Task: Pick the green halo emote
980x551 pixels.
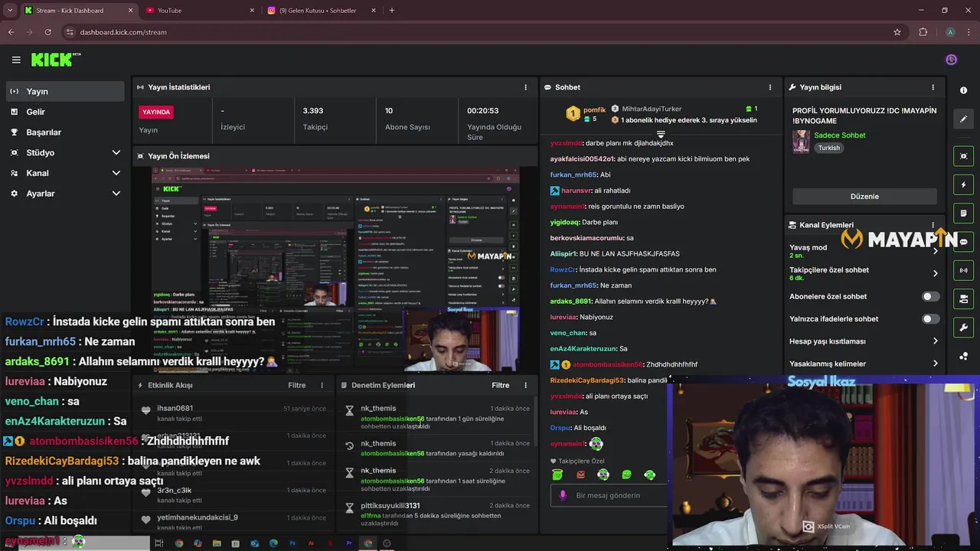Action: 557,474
